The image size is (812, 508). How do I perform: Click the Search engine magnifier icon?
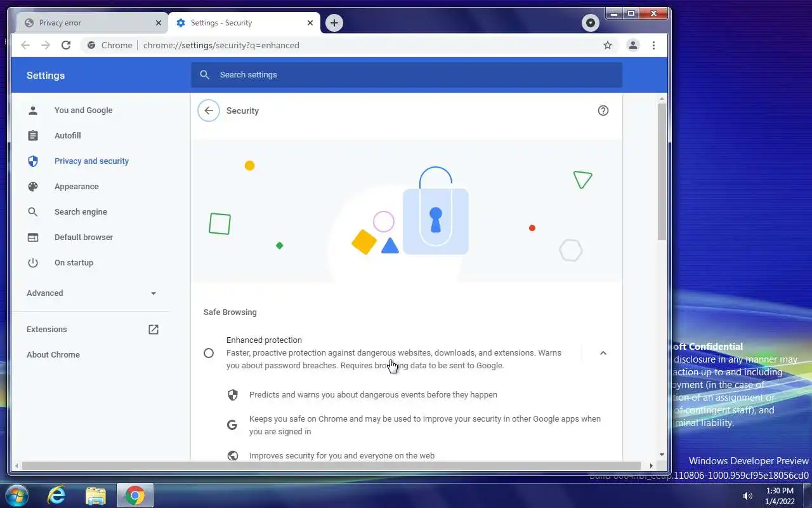coord(33,211)
